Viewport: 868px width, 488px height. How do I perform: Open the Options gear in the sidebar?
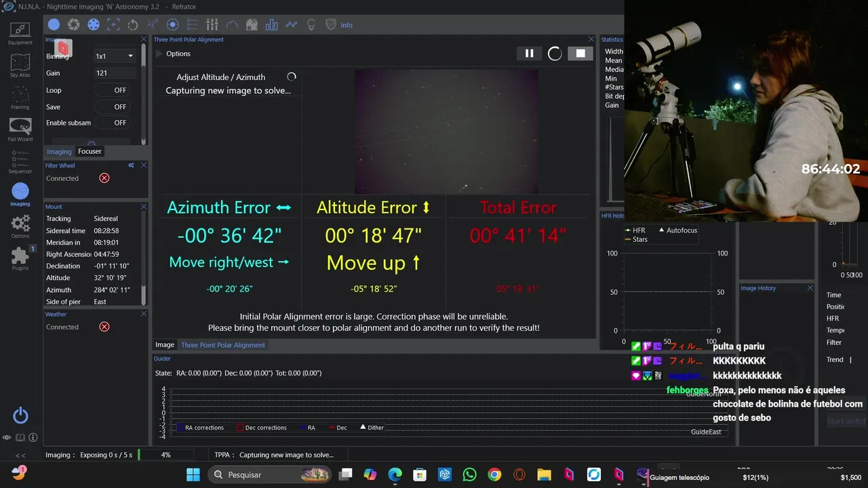[x=20, y=226]
